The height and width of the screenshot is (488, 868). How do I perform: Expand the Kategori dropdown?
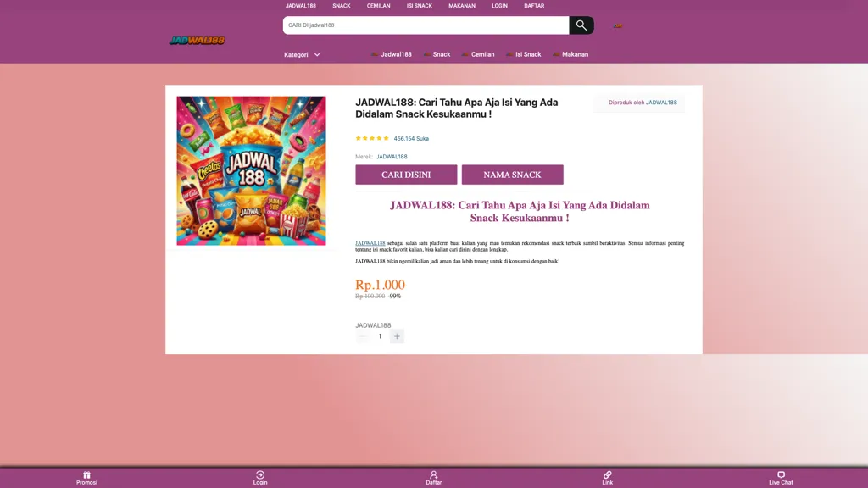pyautogui.click(x=302, y=55)
